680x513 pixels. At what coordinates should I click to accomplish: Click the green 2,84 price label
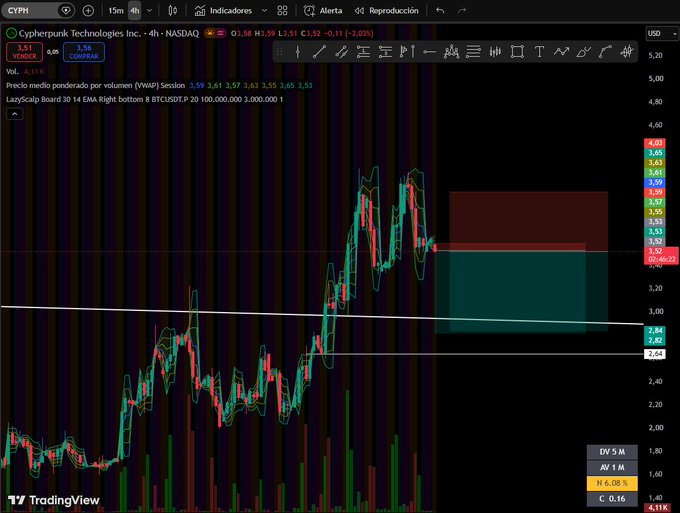[655, 330]
